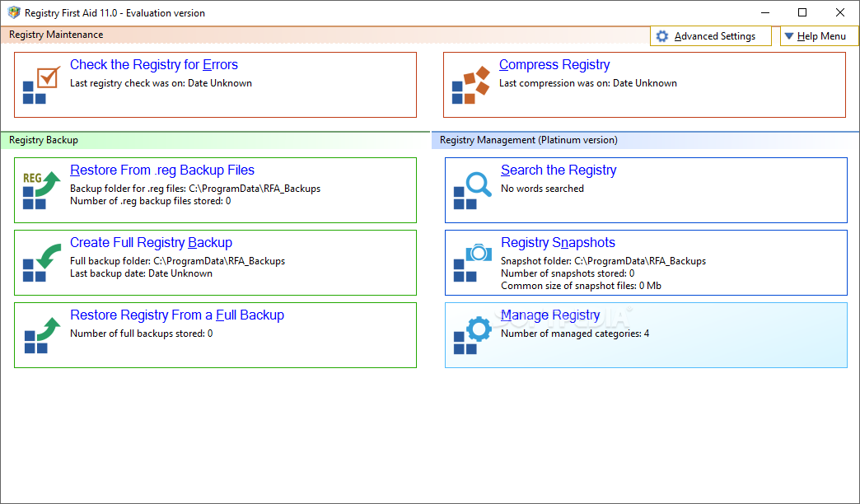
Task: Open the Compress Registry link
Action: [x=554, y=65]
